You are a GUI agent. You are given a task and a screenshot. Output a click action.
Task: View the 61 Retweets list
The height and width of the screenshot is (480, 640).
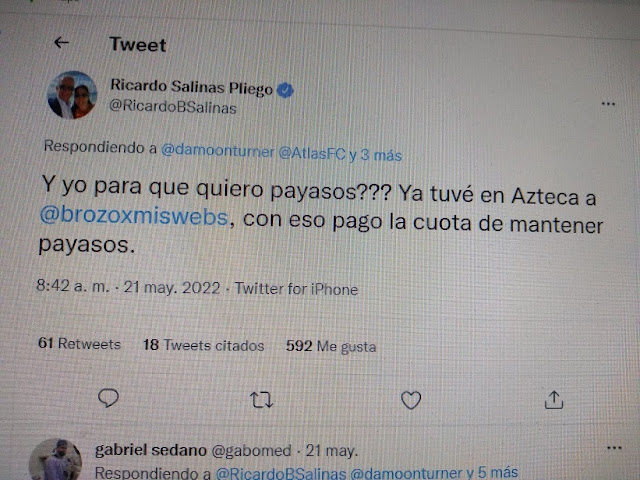(x=80, y=343)
